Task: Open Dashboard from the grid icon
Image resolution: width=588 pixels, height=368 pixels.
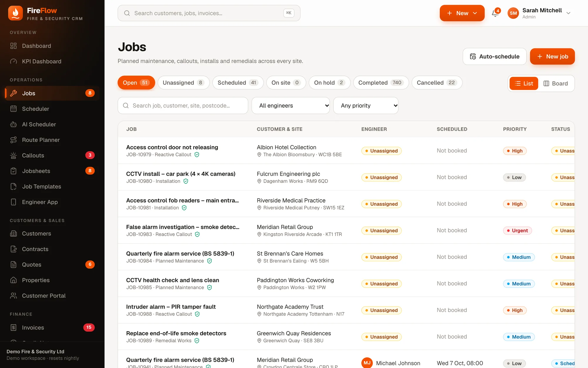Action: point(14,46)
